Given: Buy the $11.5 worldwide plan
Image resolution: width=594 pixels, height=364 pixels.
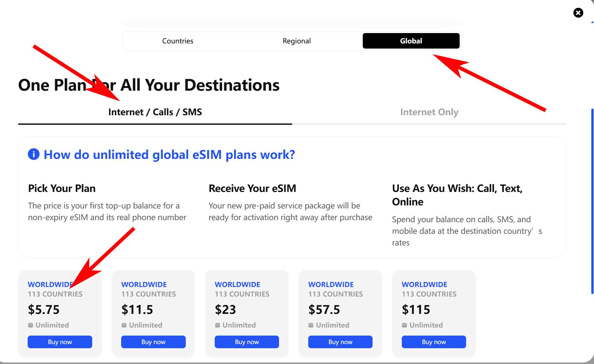Looking at the screenshot, I should [x=153, y=342].
